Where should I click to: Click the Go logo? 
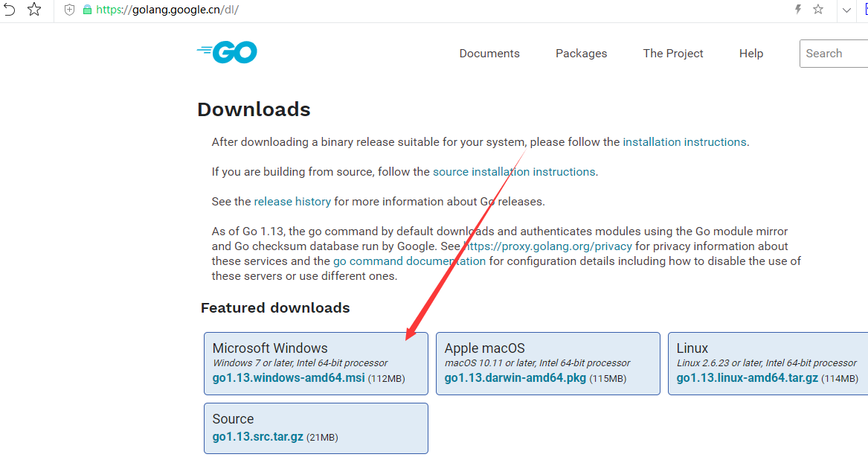[226, 52]
